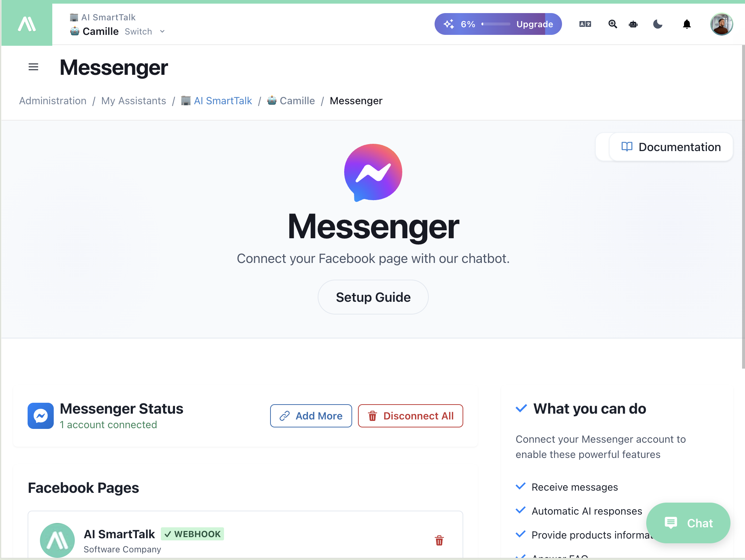Click the Setup Guide button
Image resolution: width=745 pixels, height=560 pixels.
pyautogui.click(x=373, y=297)
